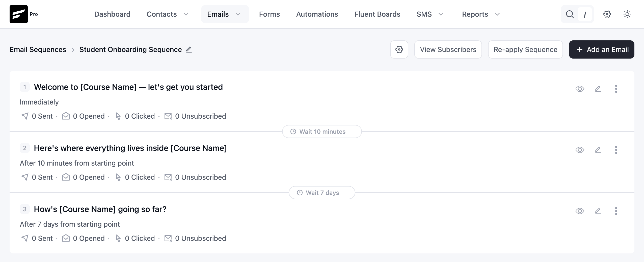Open the Automations menu item
This screenshot has width=644, height=262.
coord(317,14)
